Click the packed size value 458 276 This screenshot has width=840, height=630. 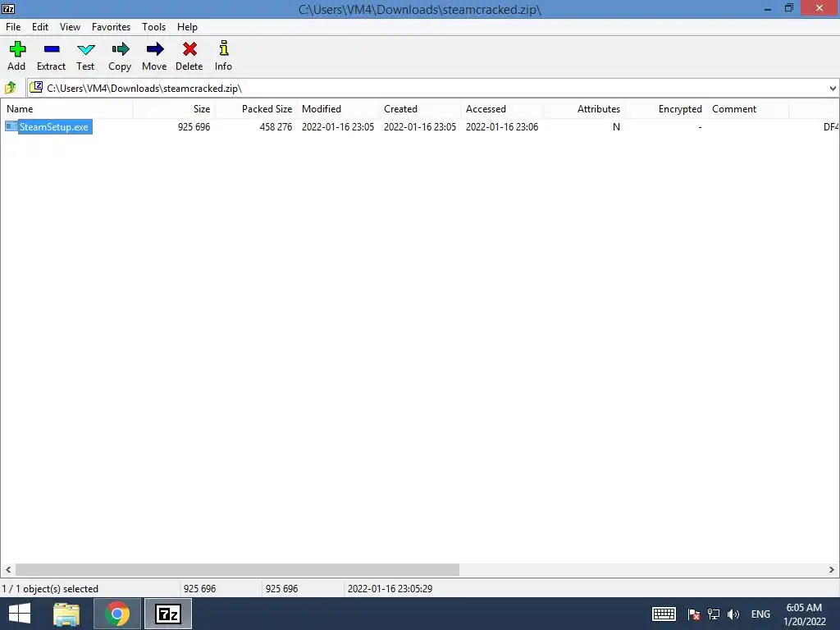click(x=276, y=127)
